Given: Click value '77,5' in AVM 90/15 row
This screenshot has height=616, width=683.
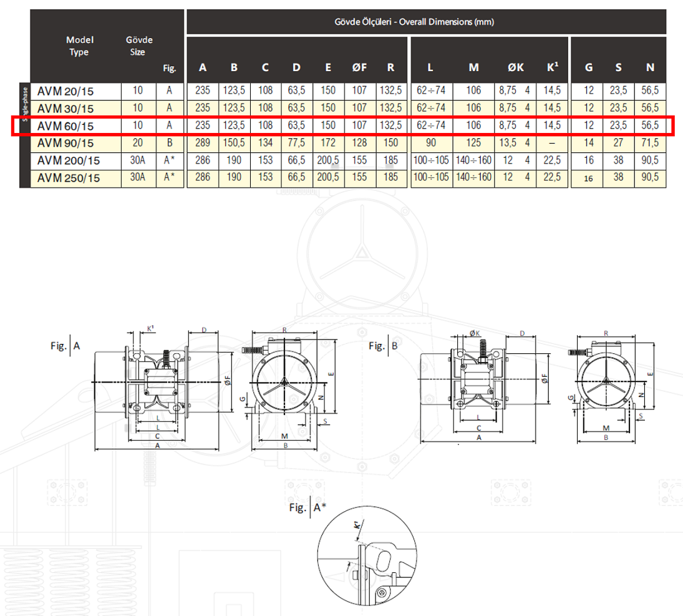Looking at the screenshot, I should click(297, 143).
